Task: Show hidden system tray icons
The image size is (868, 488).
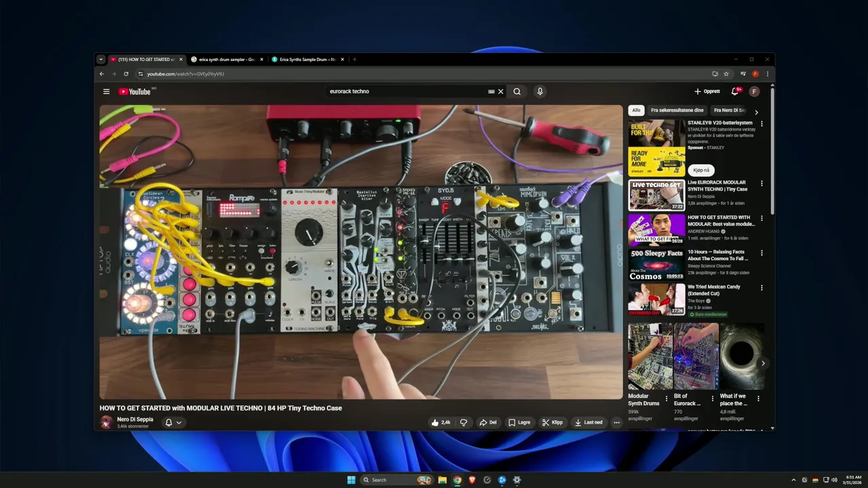Action: click(x=793, y=480)
